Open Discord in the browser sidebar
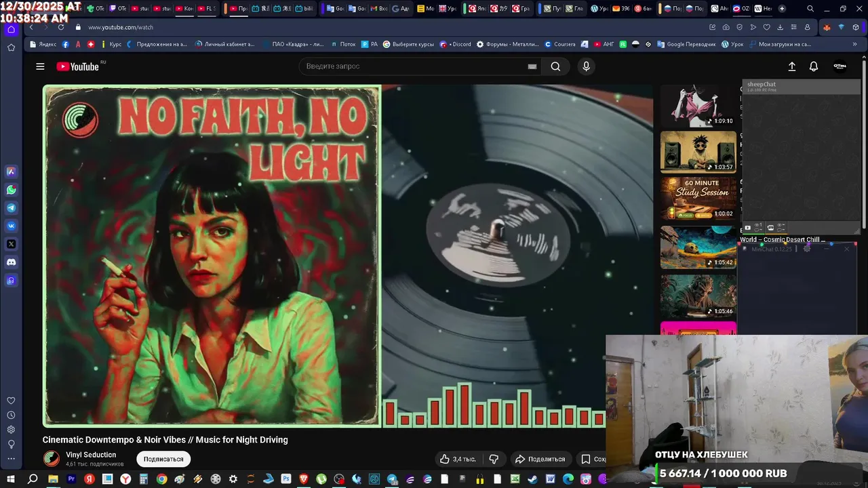The width and height of the screenshot is (868, 488). coord(11,262)
